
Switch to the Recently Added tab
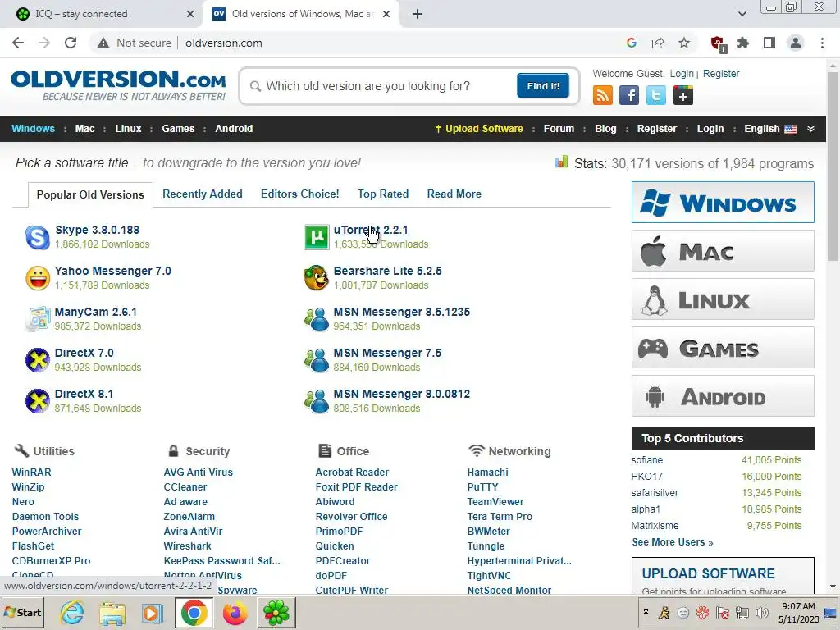tap(203, 194)
